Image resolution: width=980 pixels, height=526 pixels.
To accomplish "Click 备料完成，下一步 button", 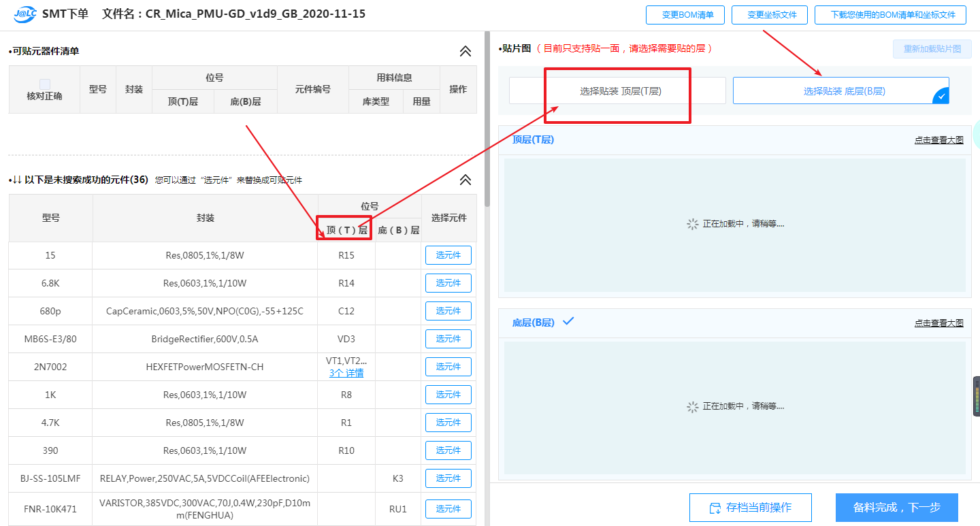I will pyautogui.click(x=896, y=508).
